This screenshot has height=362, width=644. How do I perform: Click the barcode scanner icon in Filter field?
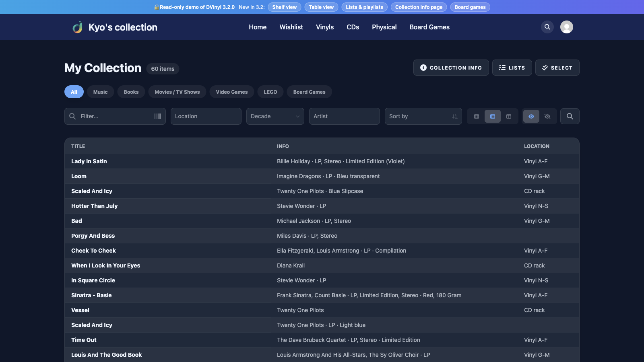point(158,116)
